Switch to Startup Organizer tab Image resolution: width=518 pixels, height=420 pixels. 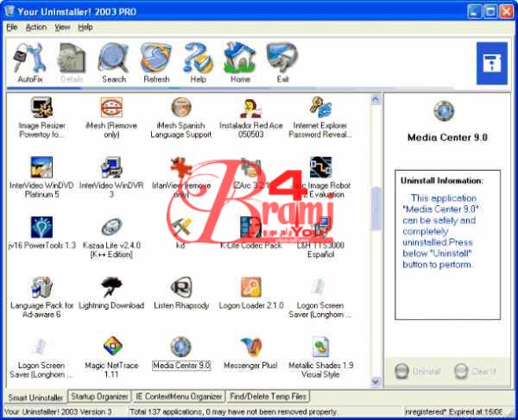click(x=99, y=396)
